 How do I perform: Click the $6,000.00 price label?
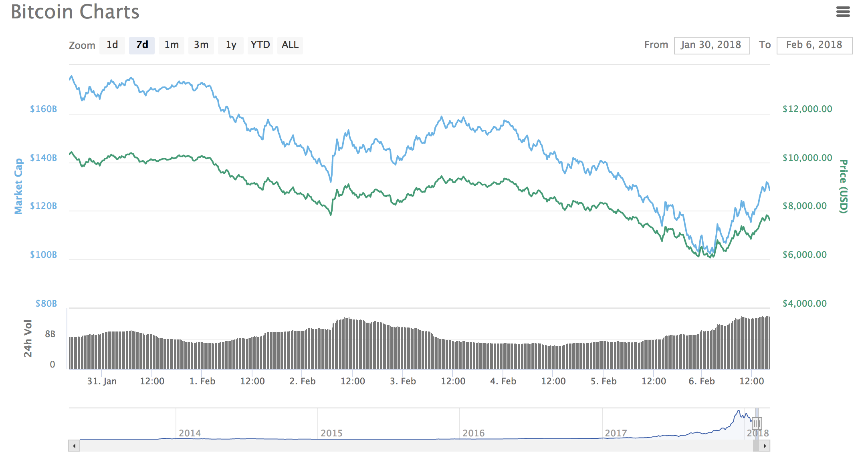pos(804,255)
